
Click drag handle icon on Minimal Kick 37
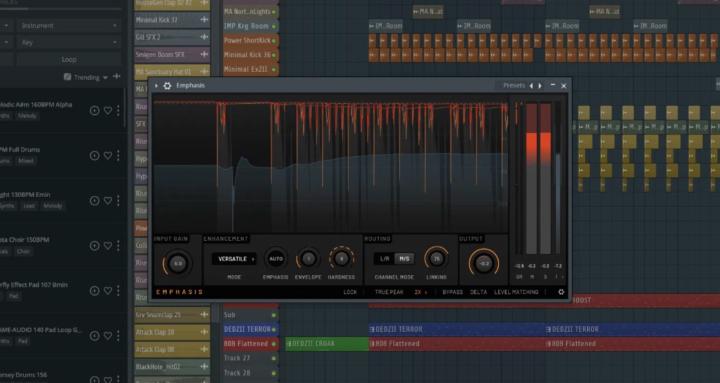coord(204,20)
